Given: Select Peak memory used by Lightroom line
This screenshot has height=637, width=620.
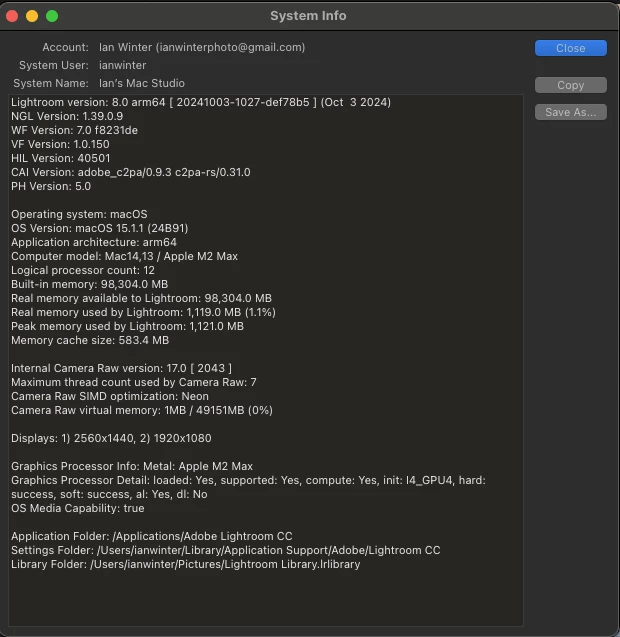Looking at the screenshot, I should 127,327.
